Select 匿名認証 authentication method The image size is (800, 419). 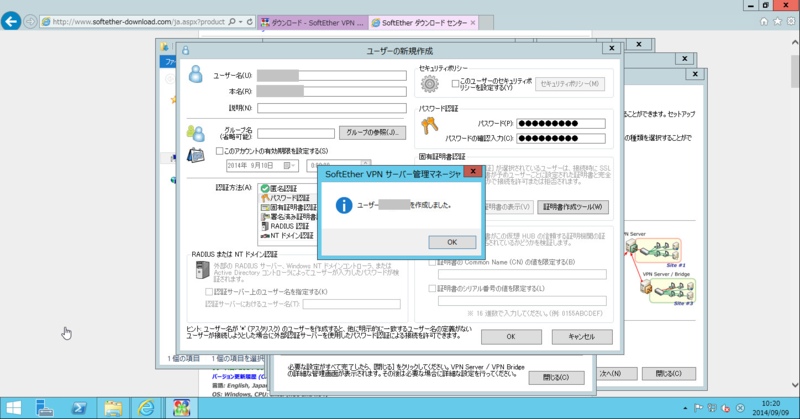283,189
